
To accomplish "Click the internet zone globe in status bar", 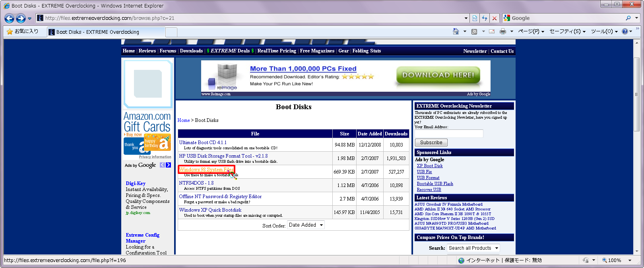I will point(461,260).
